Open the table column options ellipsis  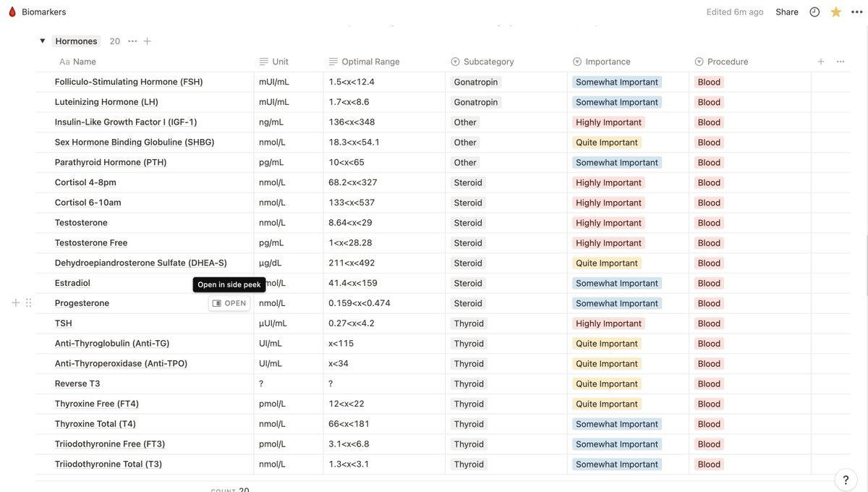pyautogui.click(x=840, y=61)
